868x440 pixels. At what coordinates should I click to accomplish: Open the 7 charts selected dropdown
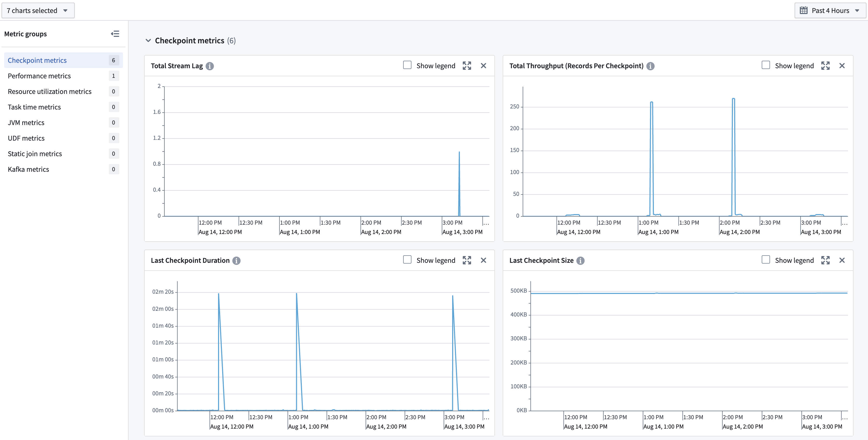pyautogui.click(x=38, y=10)
